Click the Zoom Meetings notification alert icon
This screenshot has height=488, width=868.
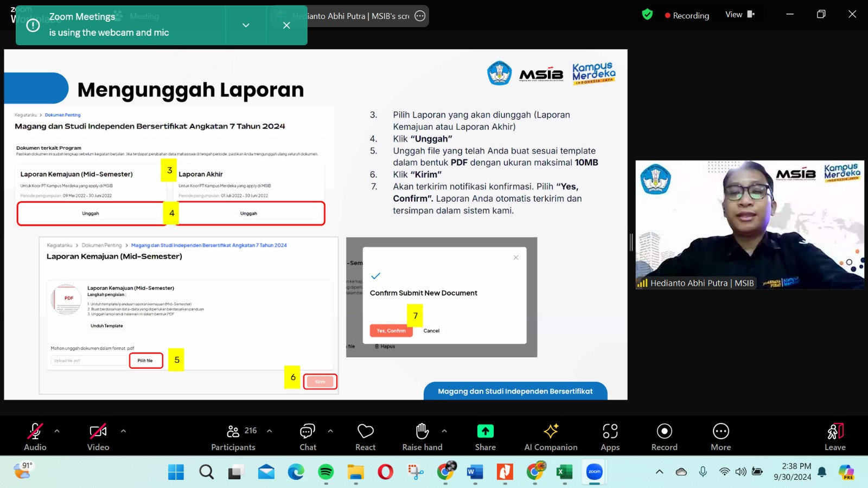coord(33,25)
